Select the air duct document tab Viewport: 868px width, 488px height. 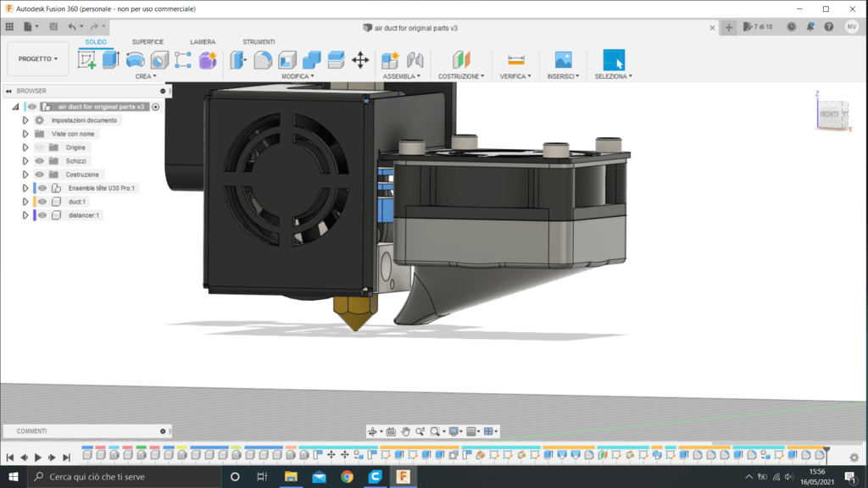click(x=411, y=28)
